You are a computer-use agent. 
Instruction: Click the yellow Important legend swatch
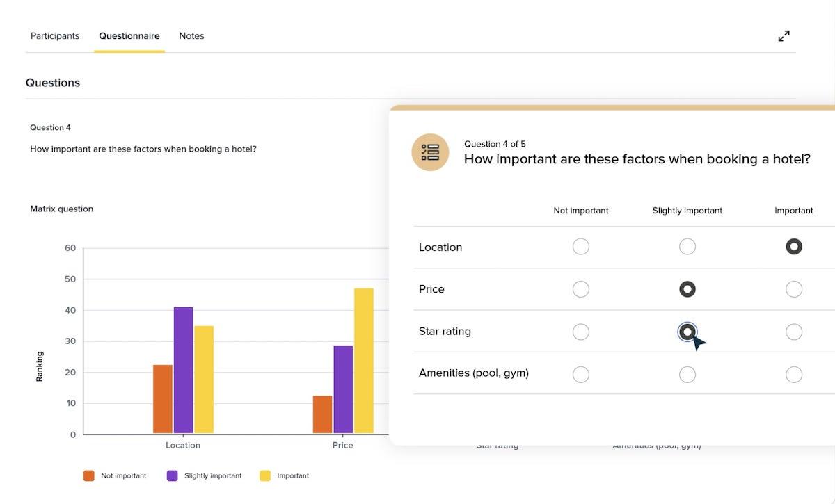coord(265,476)
